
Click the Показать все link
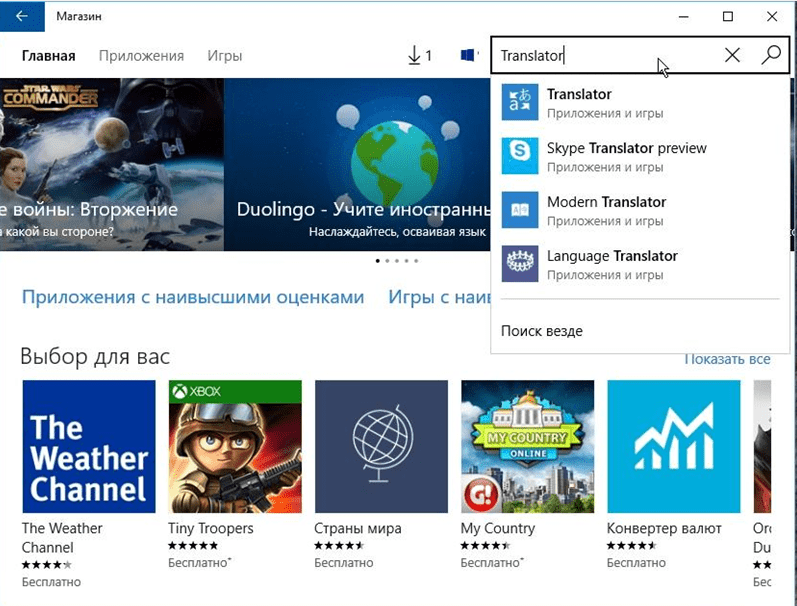click(x=727, y=359)
